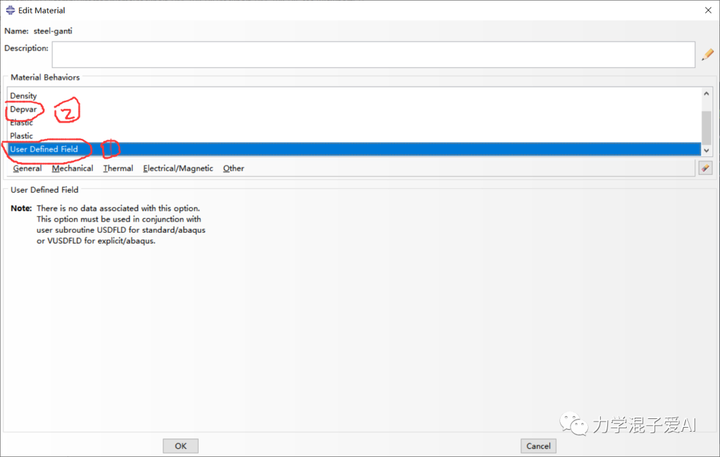Click the delete behavior icon beside the menu
Image resolution: width=720 pixels, height=457 pixels.
click(705, 169)
